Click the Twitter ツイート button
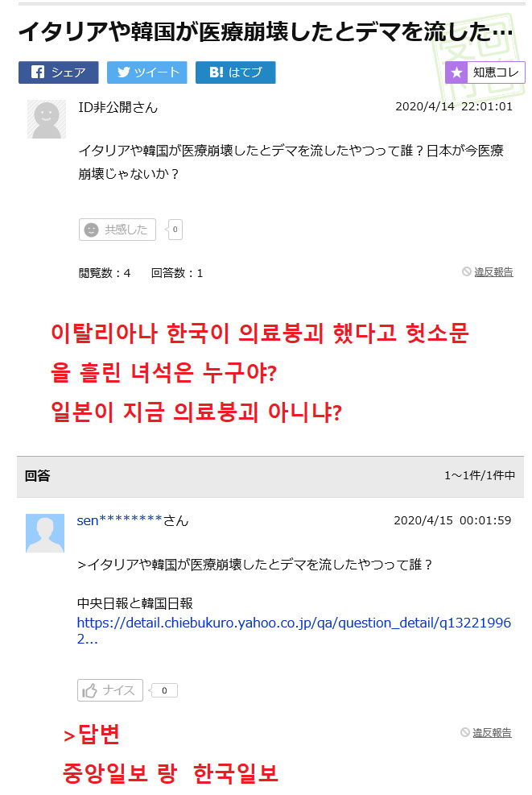The width and height of the screenshot is (532, 795). pos(147,72)
